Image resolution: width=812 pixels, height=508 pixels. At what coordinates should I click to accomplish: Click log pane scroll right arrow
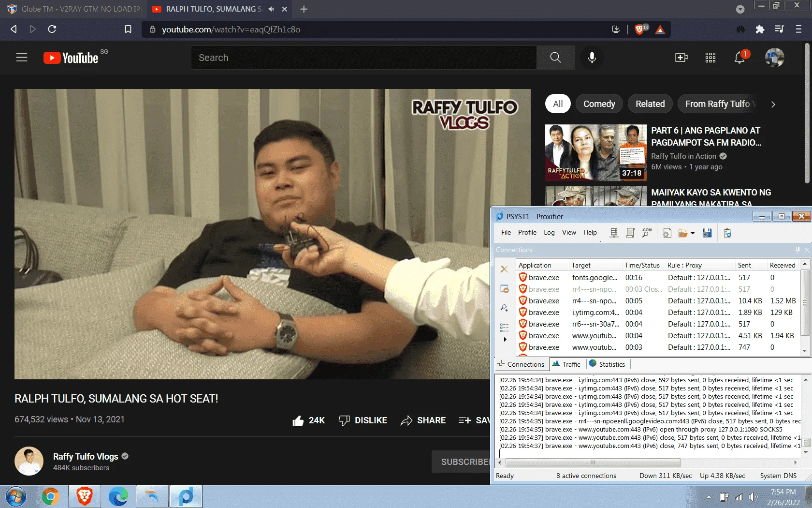pyautogui.click(x=795, y=463)
